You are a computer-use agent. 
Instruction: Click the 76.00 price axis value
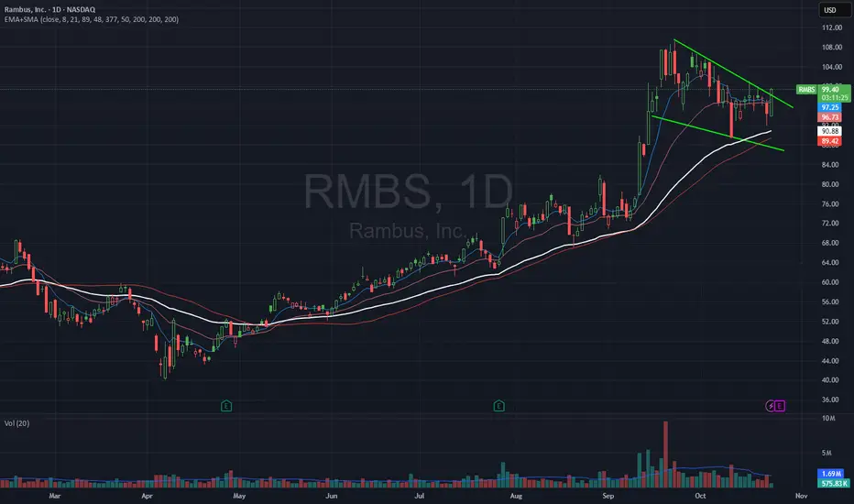tap(830, 203)
